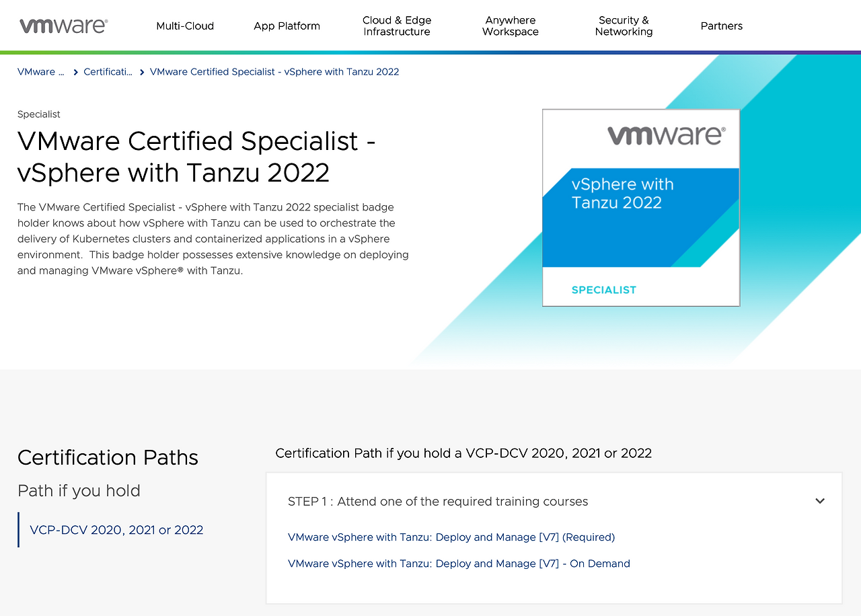Viewport: 861px width, 616px height.
Task: Open vSphere with Tanzu Deploy and Manage Required course
Action: tap(451, 537)
